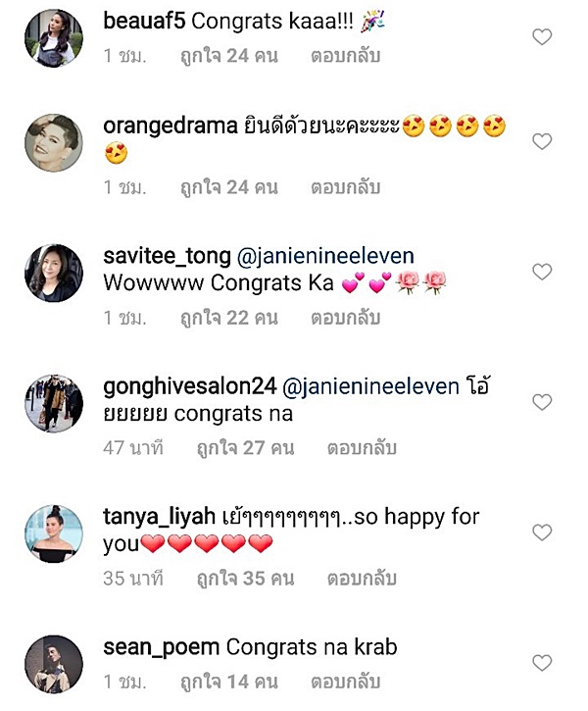Open gonghivesalon24 avatar
This screenshot has width=588, height=711.
coord(54,403)
